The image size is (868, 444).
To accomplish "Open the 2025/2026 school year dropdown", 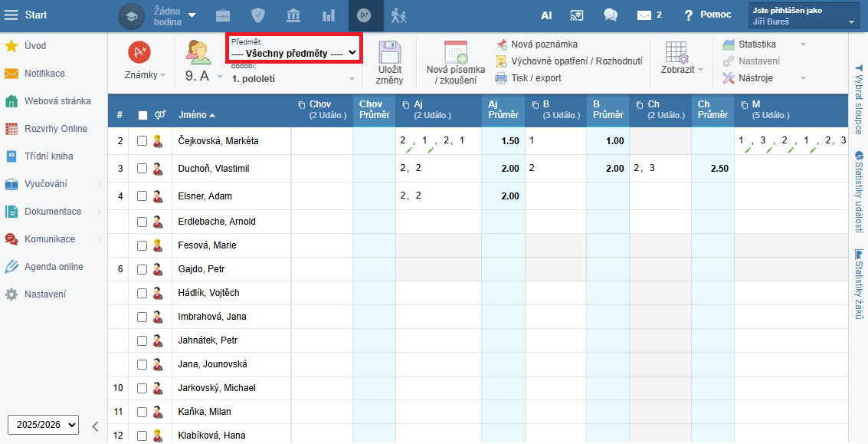I will (x=43, y=424).
